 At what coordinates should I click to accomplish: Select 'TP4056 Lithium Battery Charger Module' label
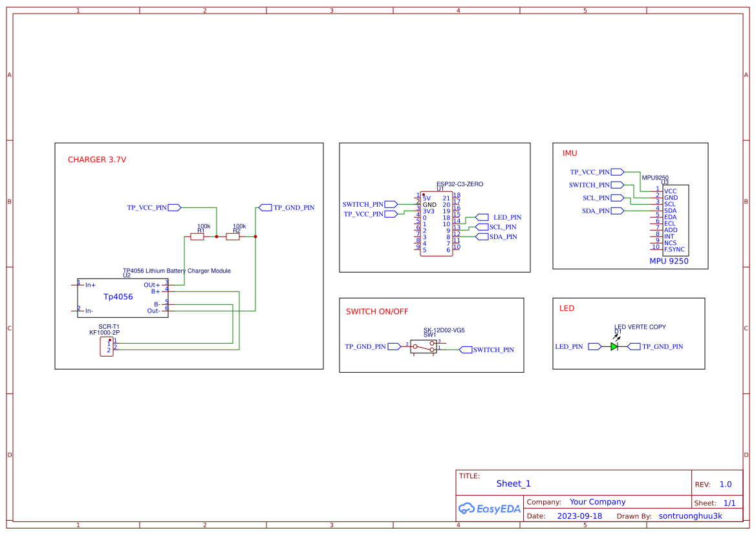pyautogui.click(x=177, y=271)
